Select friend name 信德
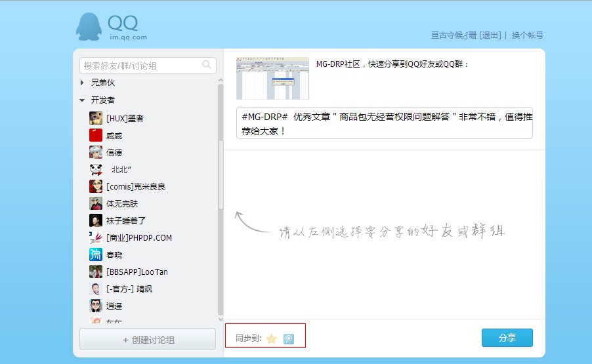 point(114,152)
